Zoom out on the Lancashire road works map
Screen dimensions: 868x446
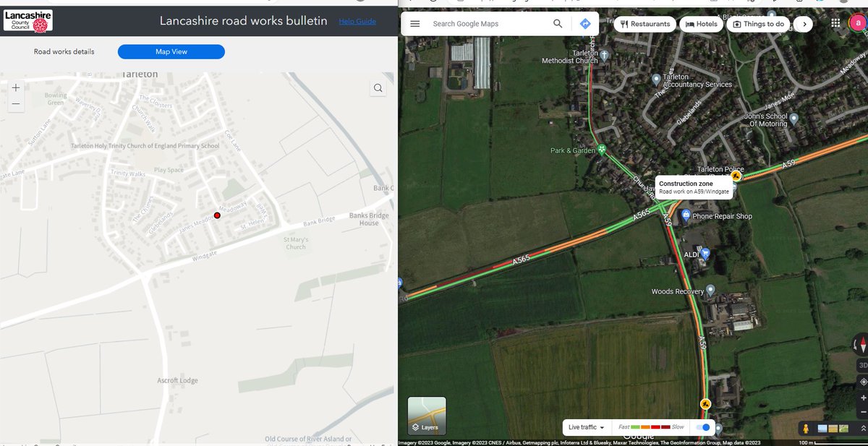16,104
